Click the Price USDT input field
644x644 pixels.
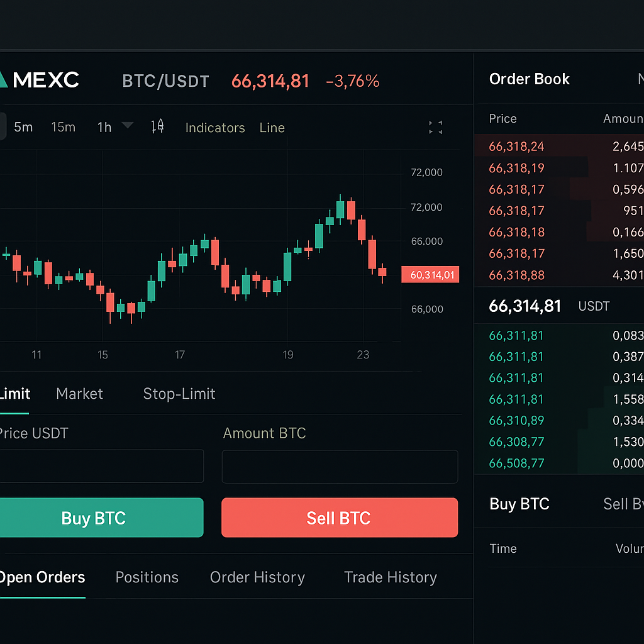101,466
